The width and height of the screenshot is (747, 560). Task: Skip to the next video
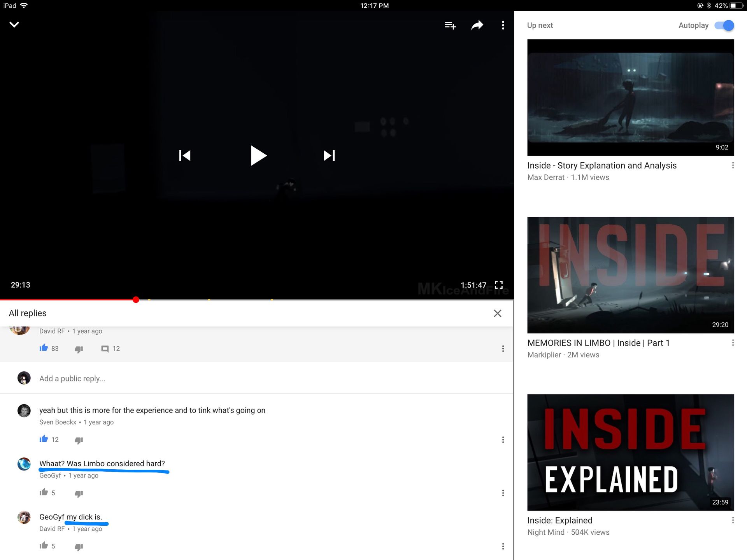click(329, 156)
